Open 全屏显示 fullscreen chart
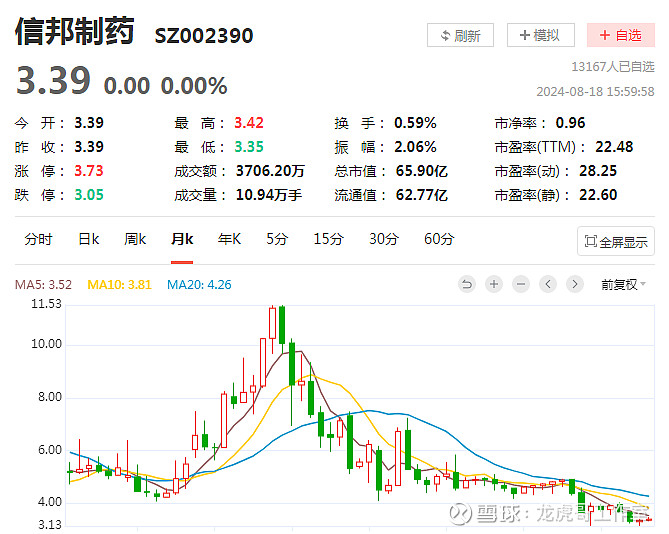Viewport: 669px width, 534px height. click(x=616, y=241)
